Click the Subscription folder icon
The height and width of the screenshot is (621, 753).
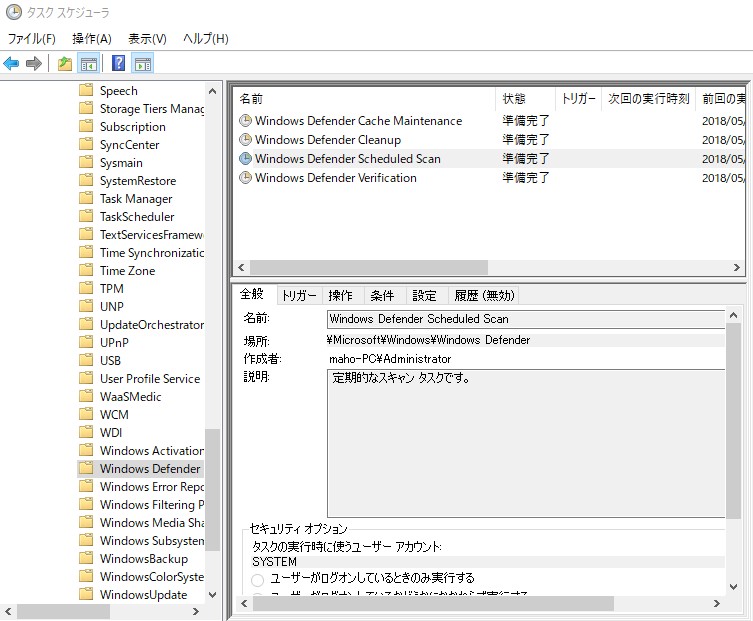tap(86, 126)
